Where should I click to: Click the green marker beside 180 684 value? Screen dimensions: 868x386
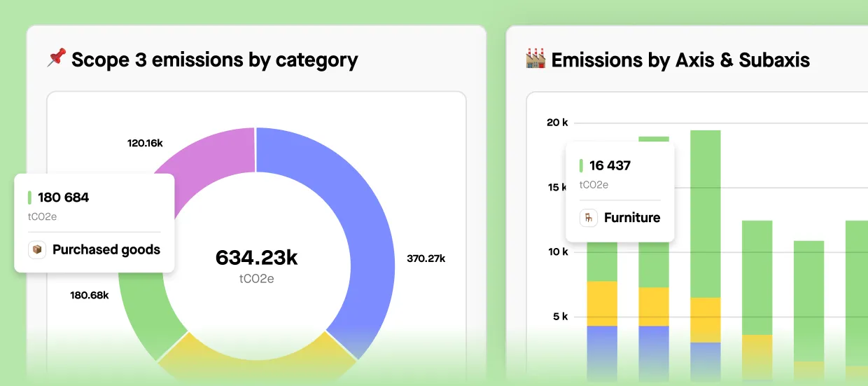pos(30,198)
